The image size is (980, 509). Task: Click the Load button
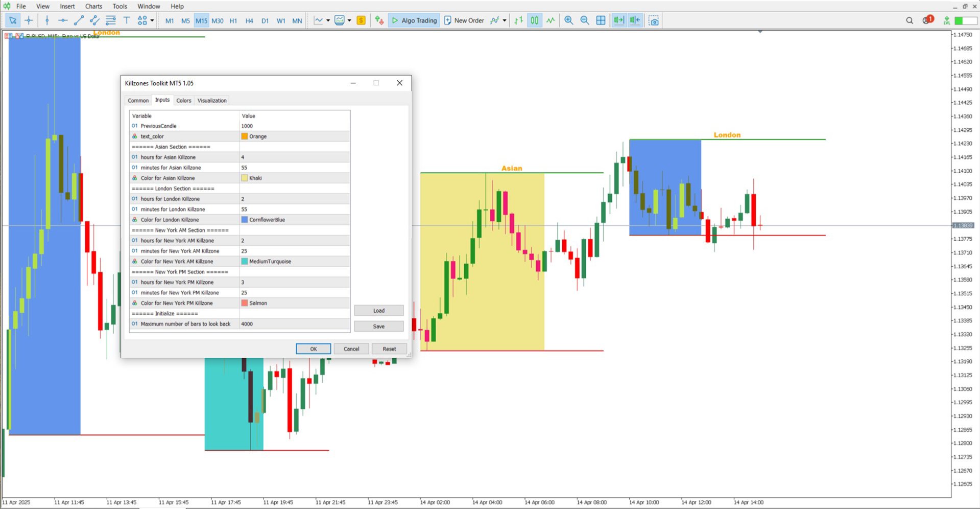(379, 311)
